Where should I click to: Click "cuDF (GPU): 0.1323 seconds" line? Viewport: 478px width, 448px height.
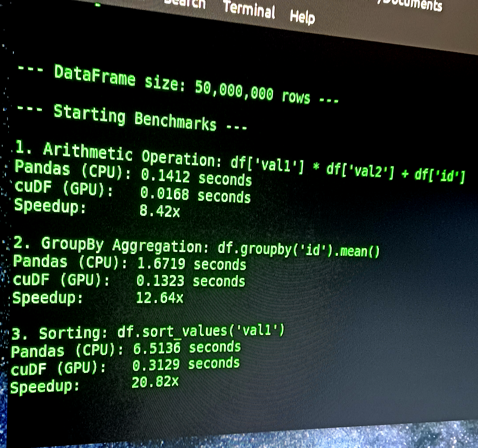tap(129, 281)
